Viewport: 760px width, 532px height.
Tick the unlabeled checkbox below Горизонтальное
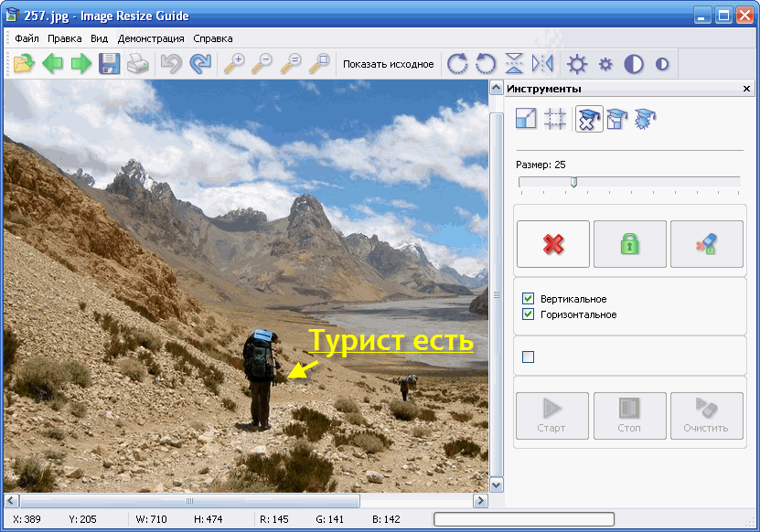[528, 357]
